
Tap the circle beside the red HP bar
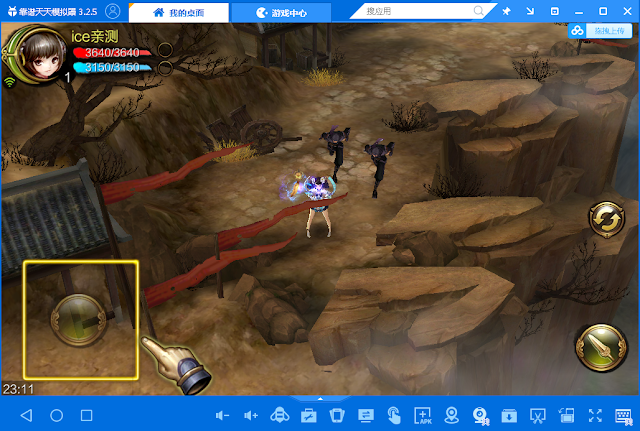point(165,50)
